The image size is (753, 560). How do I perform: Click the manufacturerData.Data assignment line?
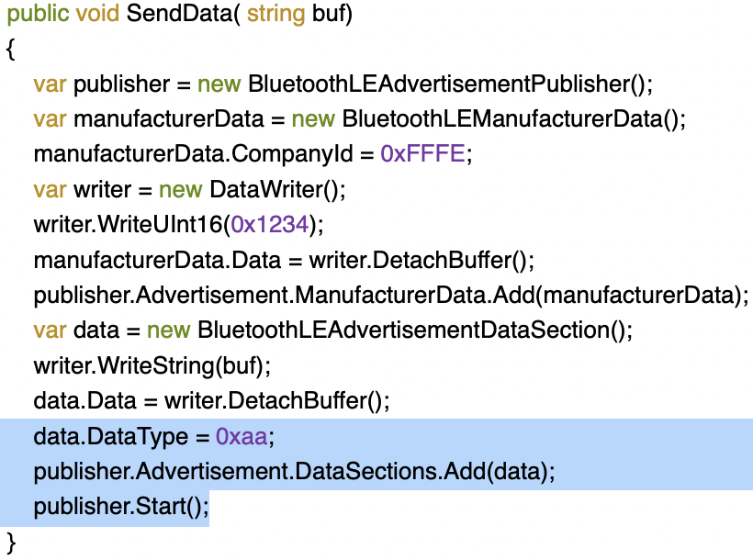point(284,260)
